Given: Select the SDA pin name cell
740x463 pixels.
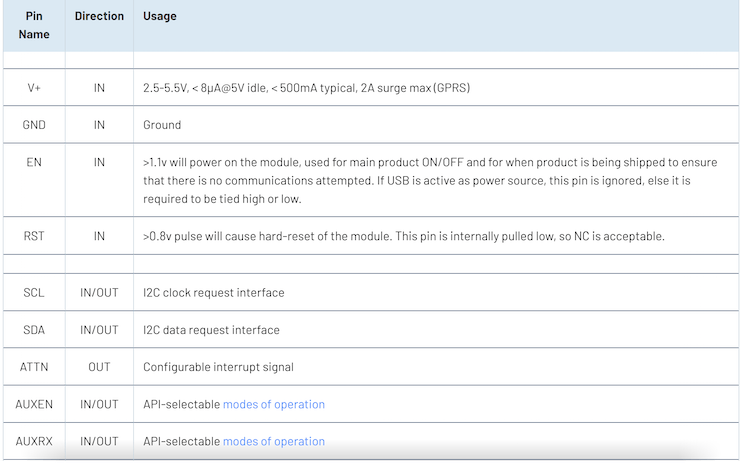Looking at the screenshot, I should (x=33, y=330).
